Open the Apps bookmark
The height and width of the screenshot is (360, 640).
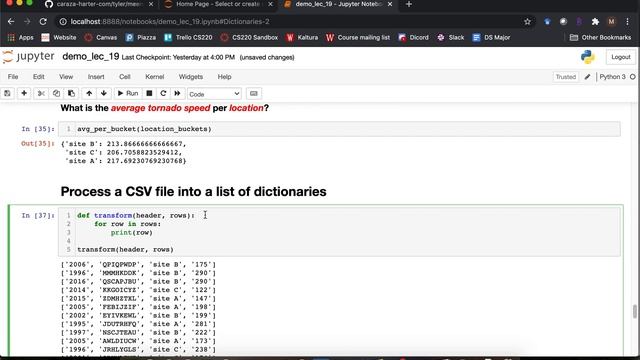pos(21,38)
